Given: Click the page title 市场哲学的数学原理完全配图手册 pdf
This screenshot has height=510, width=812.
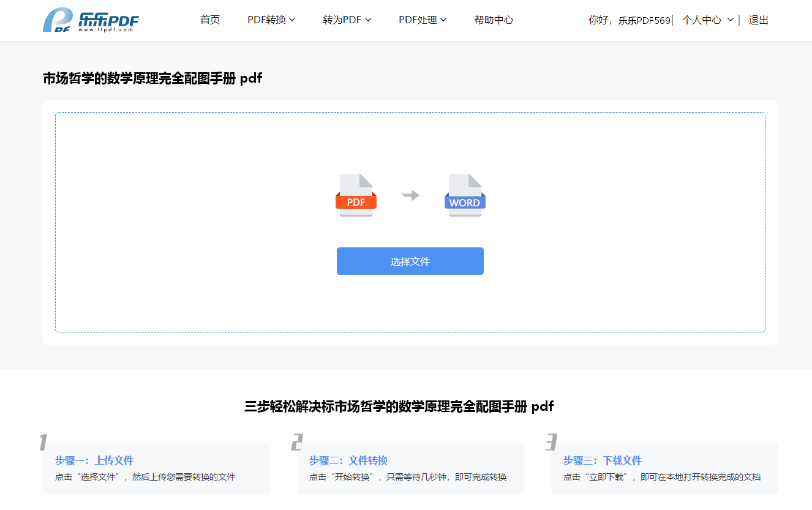Looking at the screenshot, I should point(152,78).
